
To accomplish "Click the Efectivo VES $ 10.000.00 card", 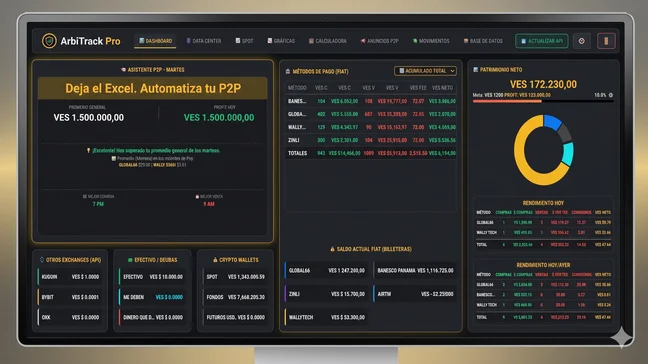I will coord(152,277).
